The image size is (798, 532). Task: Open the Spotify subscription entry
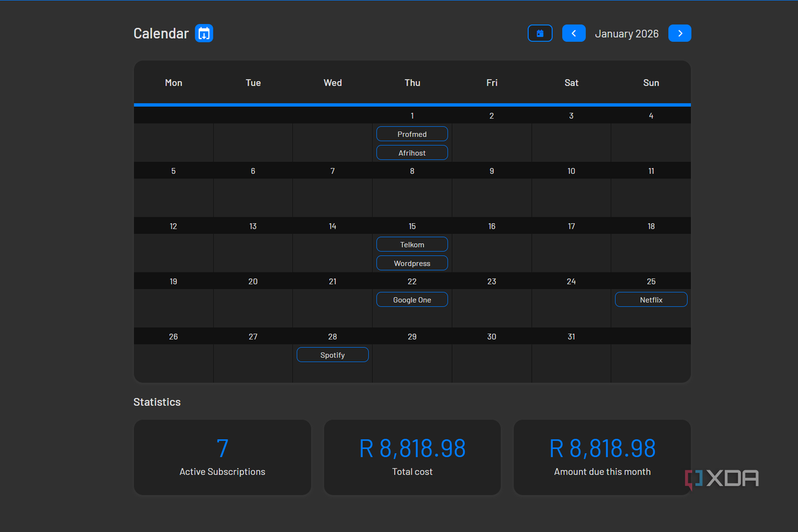pos(333,355)
